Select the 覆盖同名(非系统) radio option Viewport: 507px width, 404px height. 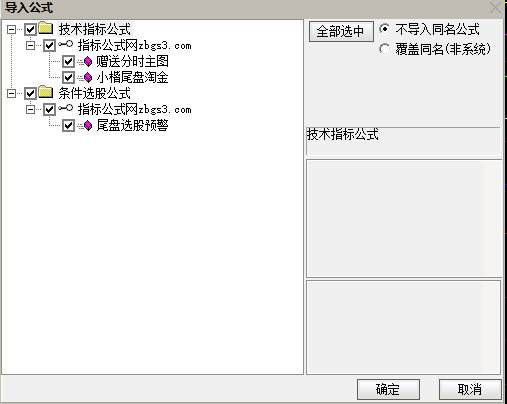(384, 49)
